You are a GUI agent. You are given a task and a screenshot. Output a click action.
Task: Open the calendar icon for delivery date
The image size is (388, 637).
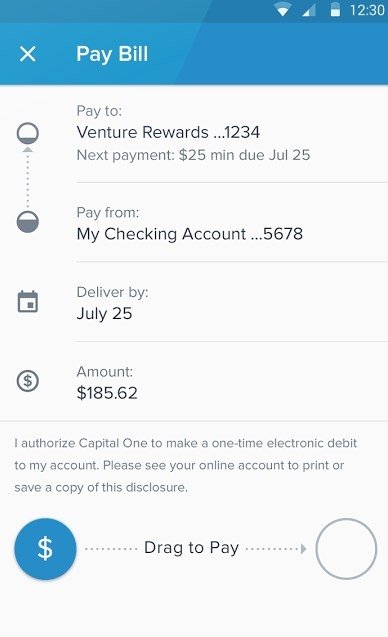pos(28,302)
